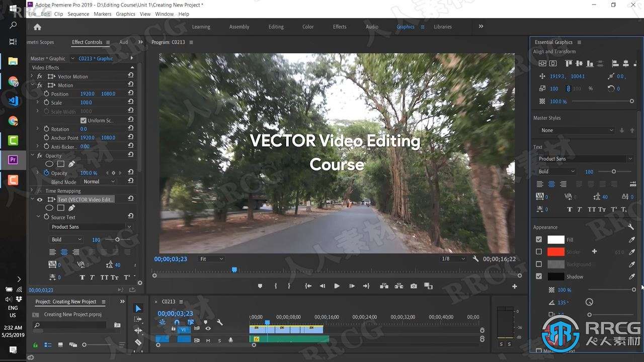Screen dimensions: 644x362
Task: Click Vertical Center align icon
Action: pos(580,63)
